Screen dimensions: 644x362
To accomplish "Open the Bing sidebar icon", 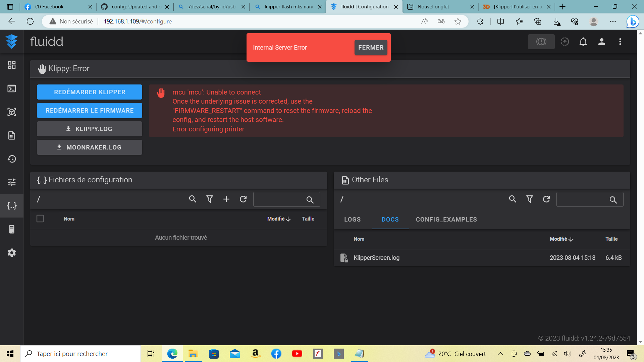I will [x=633, y=21].
